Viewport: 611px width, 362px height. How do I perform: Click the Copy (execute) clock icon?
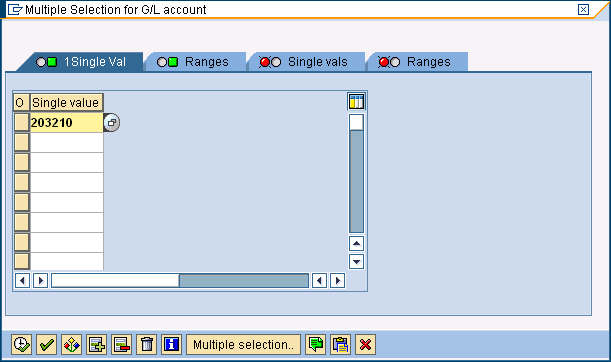click(21, 344)
